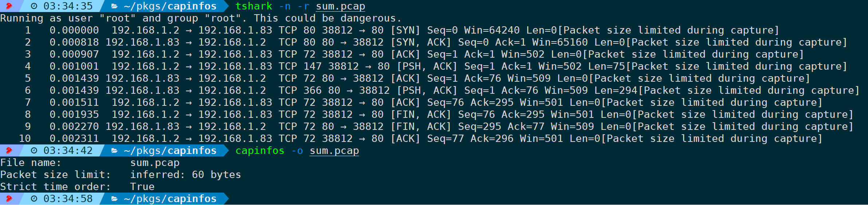Click the [SYN] flag in packet 1
868x205 pixels.
(406, 30)
